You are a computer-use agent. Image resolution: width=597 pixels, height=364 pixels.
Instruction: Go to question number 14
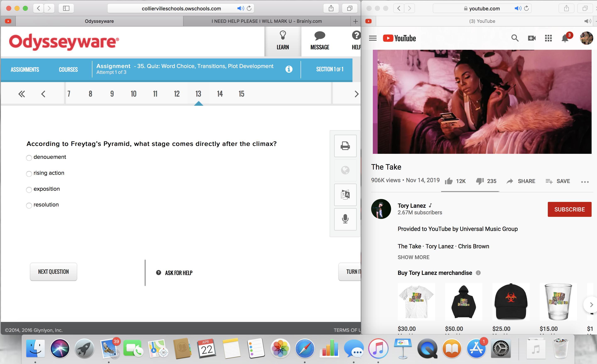pyautogui.click(x=220, y=94)
